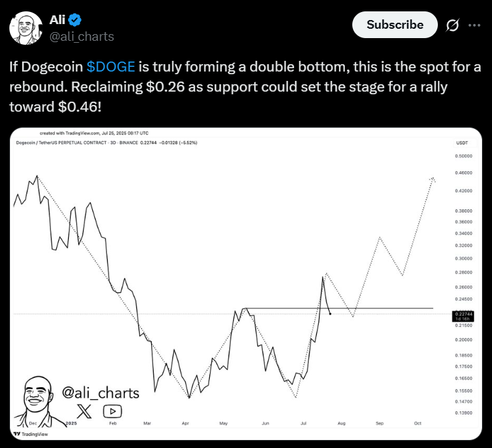Click the YouTube play icon in watermark
Screen dimensions: 492x448
pos(112,412)
